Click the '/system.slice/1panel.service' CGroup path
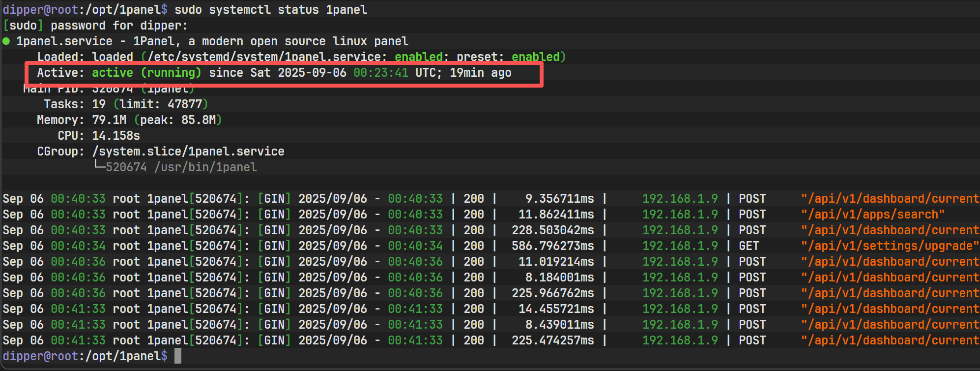 pos(188,152)
